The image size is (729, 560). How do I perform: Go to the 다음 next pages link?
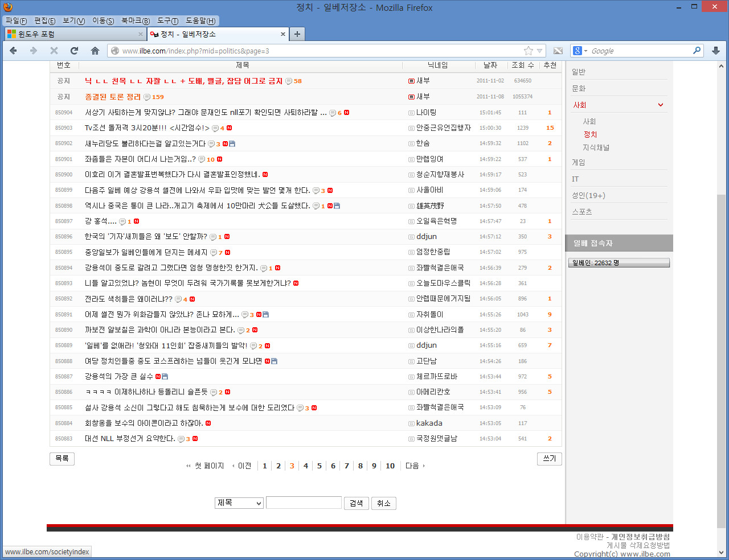415,466
